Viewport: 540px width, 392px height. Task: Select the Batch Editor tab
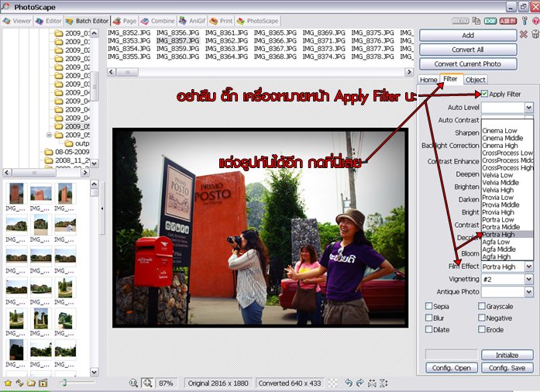(87, 21)
